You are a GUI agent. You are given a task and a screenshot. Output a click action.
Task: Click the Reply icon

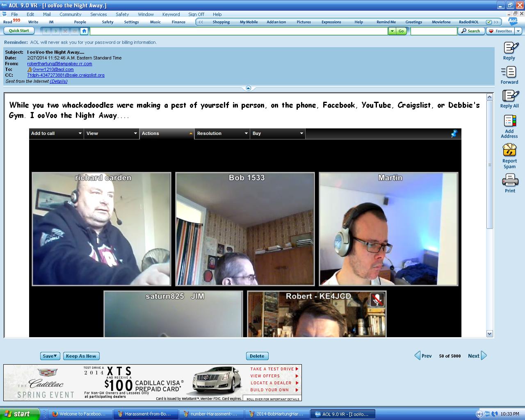[510, 48]
